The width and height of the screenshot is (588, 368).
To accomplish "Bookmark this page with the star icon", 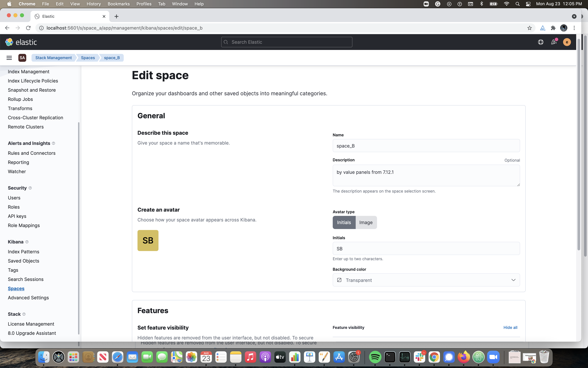I will [x=530, y=28].
